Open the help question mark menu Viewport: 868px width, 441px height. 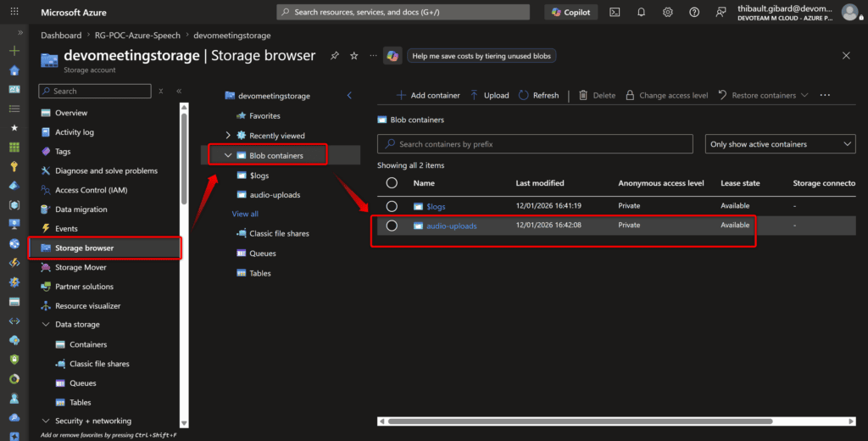[694, 12]
